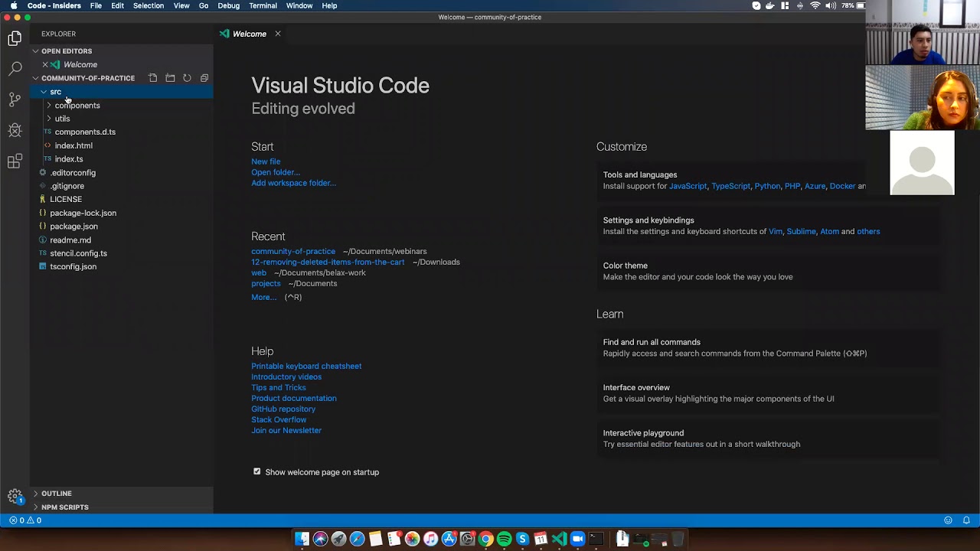Screen dimensions: 980x551
Task: Open the Debug menu
Action: tap(228, 5)
